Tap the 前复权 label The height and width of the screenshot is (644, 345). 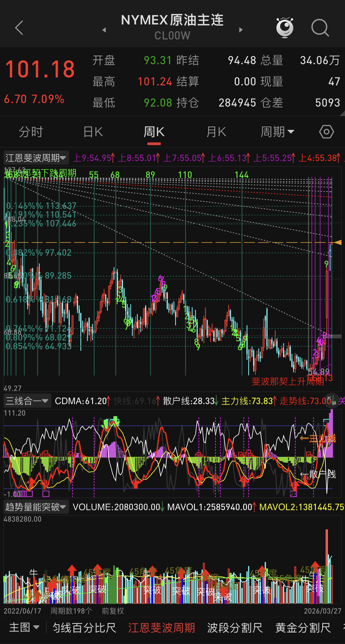[113, 611]
